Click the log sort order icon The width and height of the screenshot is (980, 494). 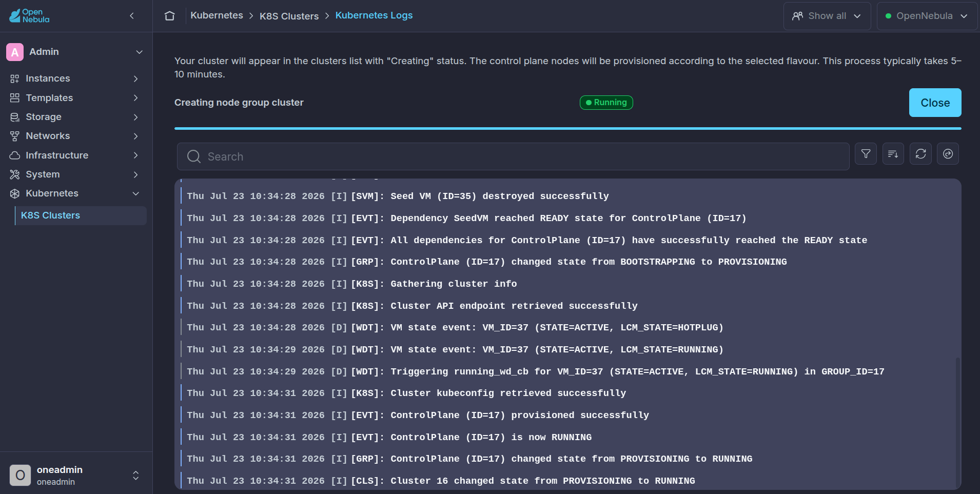coord(893,154)
